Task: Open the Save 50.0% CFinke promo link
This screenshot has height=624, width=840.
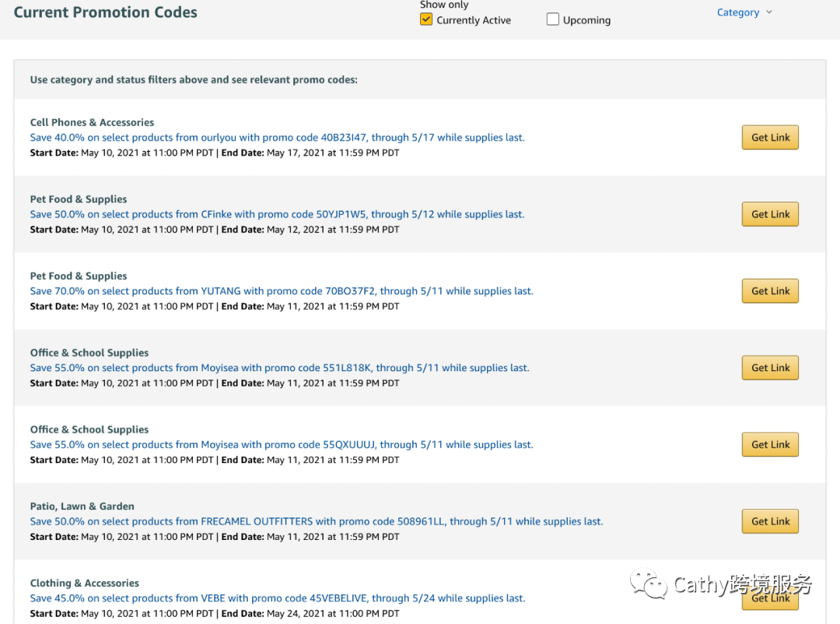Action: coord(277,214)
